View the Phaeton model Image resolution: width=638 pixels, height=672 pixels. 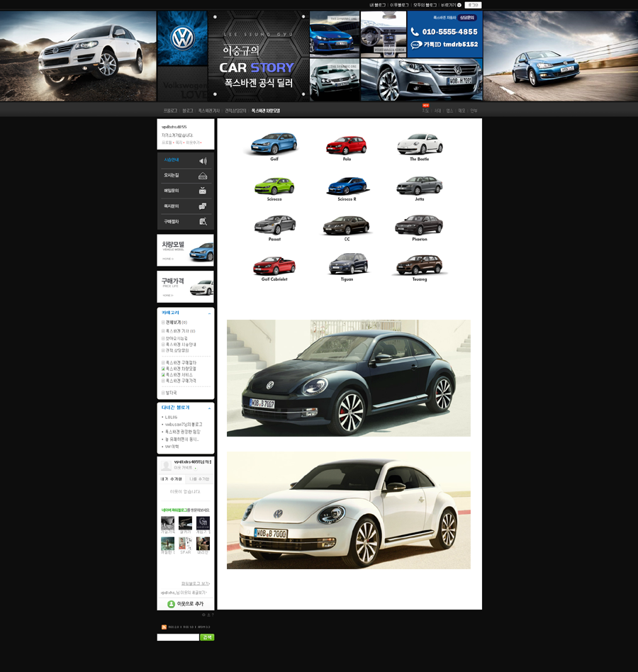(419, 225)
